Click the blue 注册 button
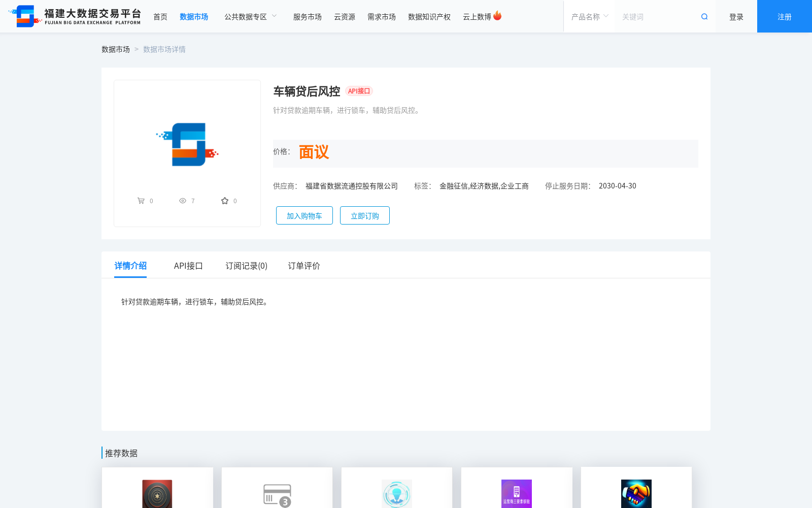 click(785, 16)
